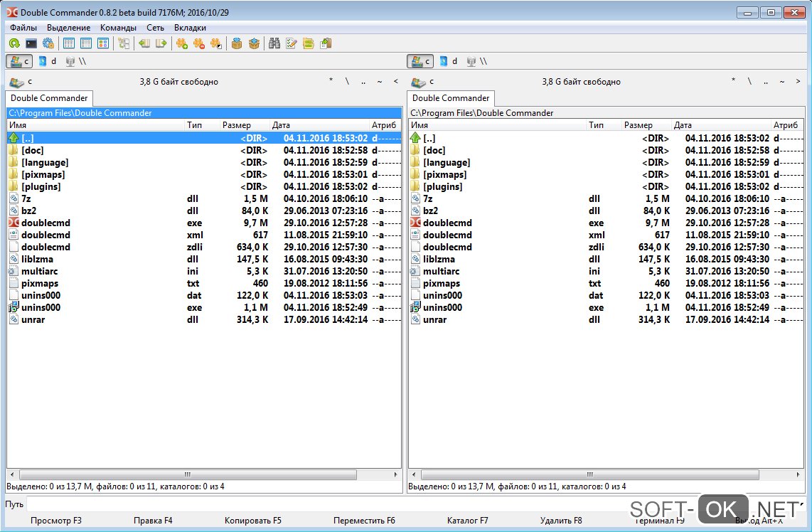Click the Правка F4 button
This screenshot has width=812, height=532.
(153, 521)
